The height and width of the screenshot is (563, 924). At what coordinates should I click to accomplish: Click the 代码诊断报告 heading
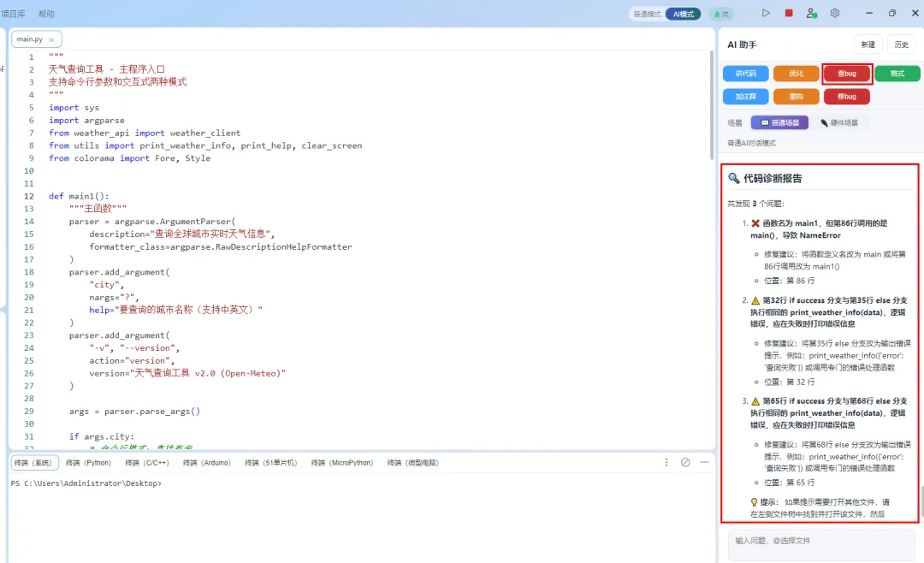[x=773, y=178]
